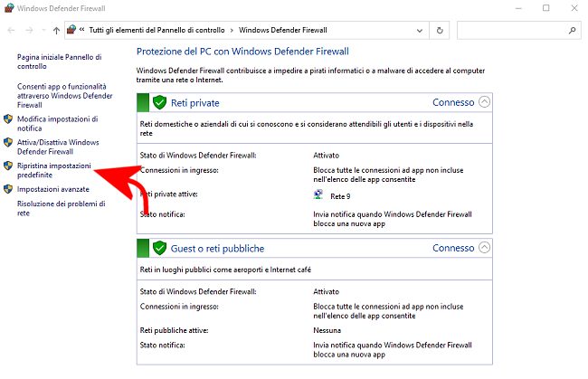Click the green shield icon of Reti private
Image resolution: width=588 pixels, height=379 pixels.
(x=159, y=102)
